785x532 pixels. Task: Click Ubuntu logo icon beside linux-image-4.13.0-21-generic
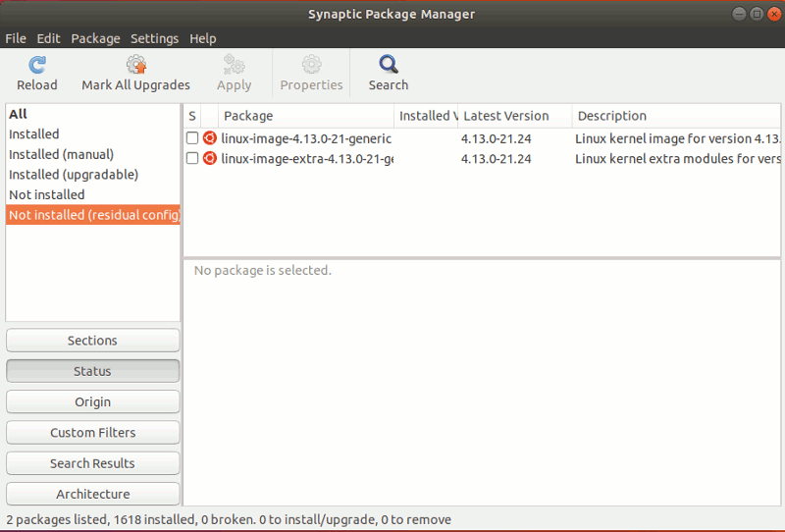tap(210, 137)
